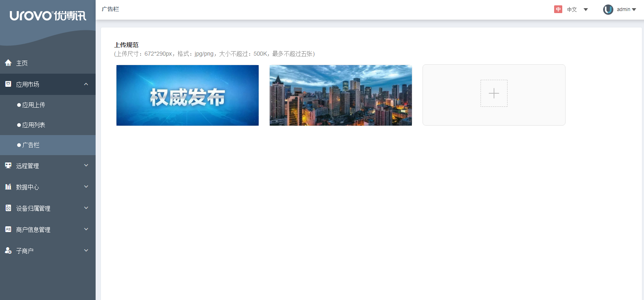The height and width of the screenshot is (300, 644).
Task: Click the 中文 language label
Action: [x=572, y=9]
